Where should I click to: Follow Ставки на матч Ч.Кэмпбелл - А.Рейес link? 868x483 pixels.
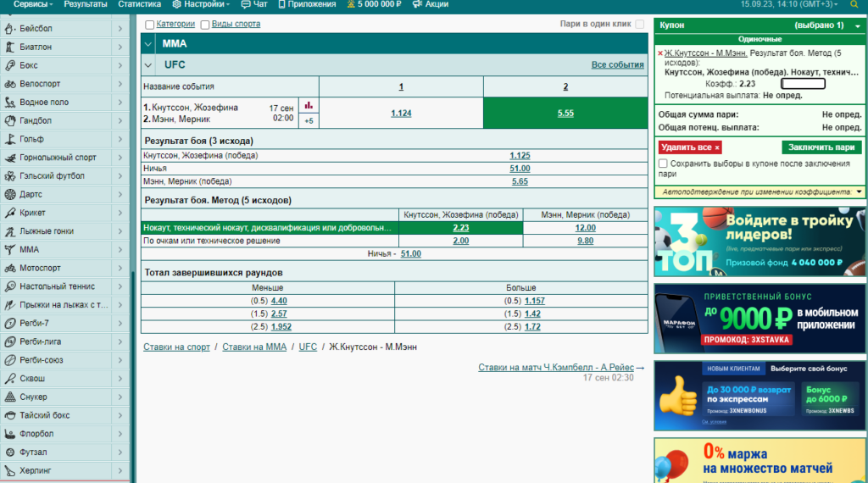556,368
